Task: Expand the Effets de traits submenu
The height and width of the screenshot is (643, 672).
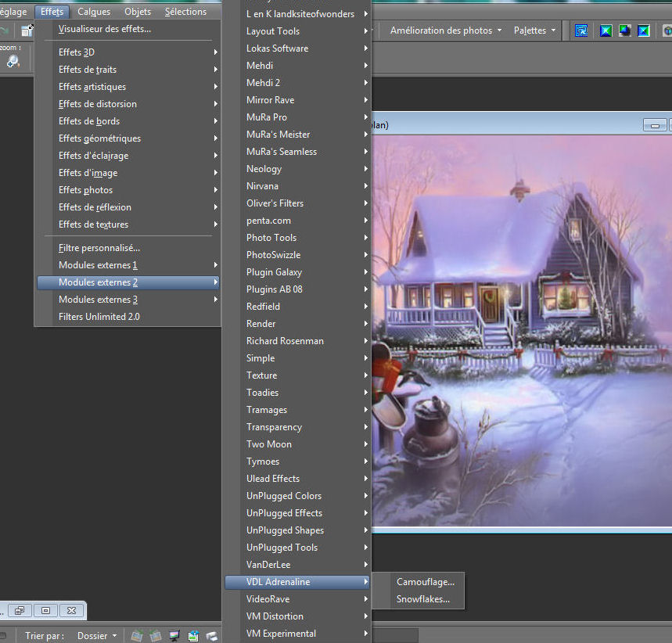Action: coord(128,70)
